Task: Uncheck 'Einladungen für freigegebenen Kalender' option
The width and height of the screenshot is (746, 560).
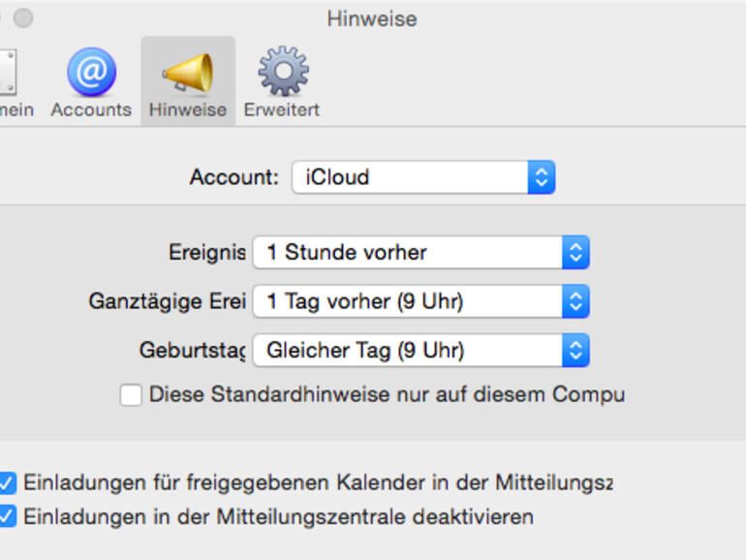Action: pyautogui.click(x=7, y=482)
